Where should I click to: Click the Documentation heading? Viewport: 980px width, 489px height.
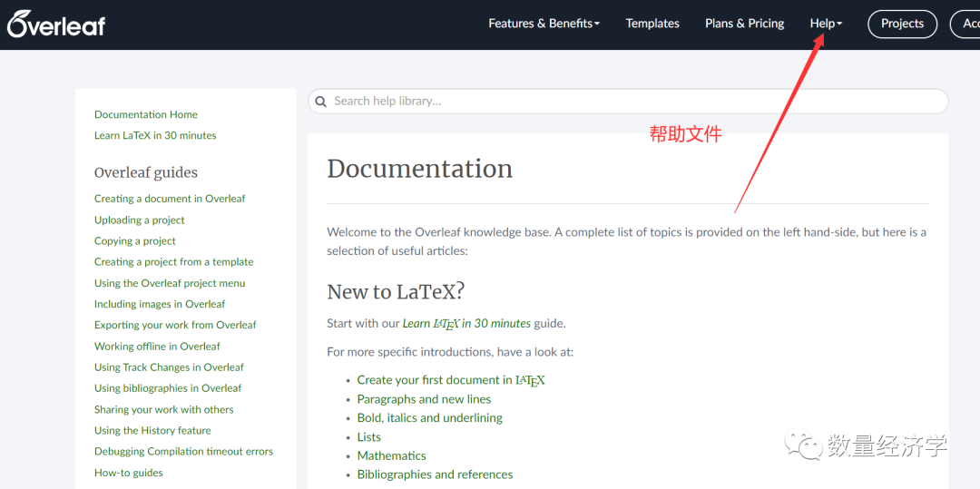419,169
